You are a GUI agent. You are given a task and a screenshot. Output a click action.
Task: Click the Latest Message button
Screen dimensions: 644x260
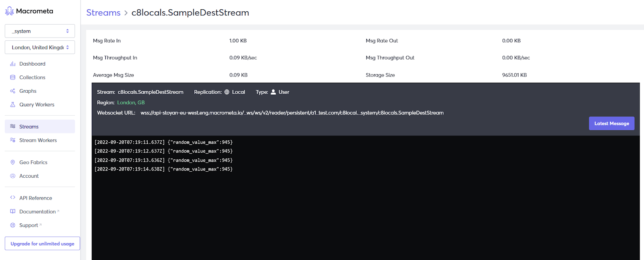pyautogui.click(x=611, y=123)
